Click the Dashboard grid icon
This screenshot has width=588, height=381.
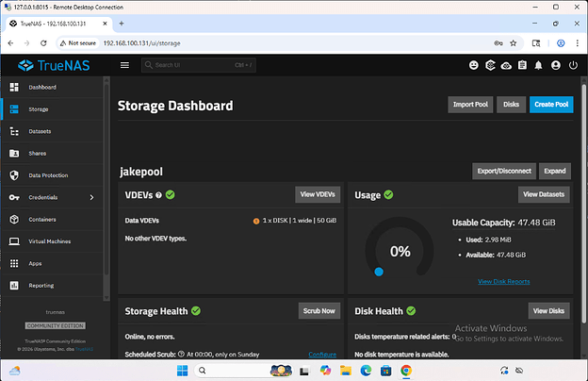(14, 87)
